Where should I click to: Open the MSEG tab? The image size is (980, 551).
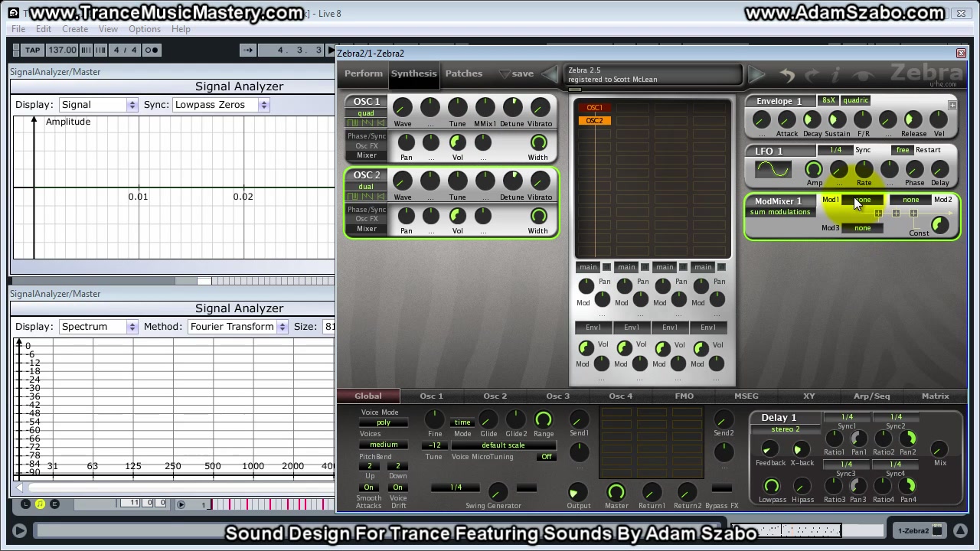point(746,396)
